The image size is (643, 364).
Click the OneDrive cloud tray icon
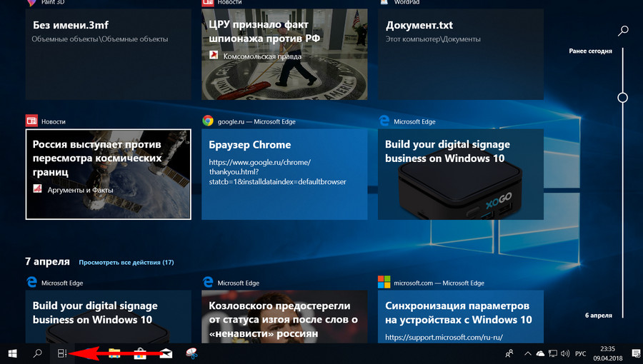point(540,353)
